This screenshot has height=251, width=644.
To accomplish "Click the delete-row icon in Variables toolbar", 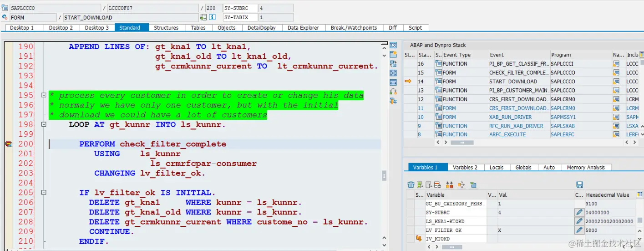I will point(437,184).
